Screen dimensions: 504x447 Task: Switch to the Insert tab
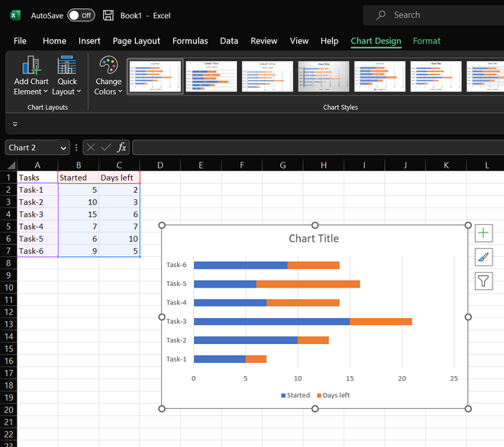(89, 40)
